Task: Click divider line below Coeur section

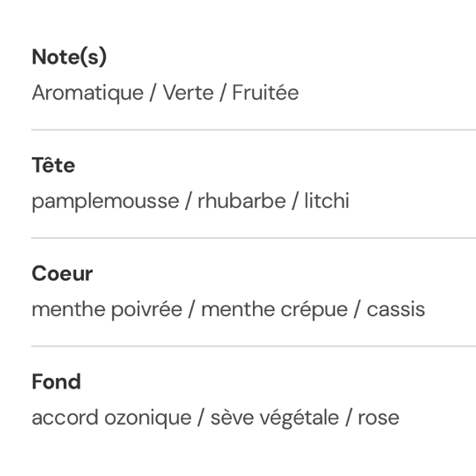Action: tap(253, 347)
